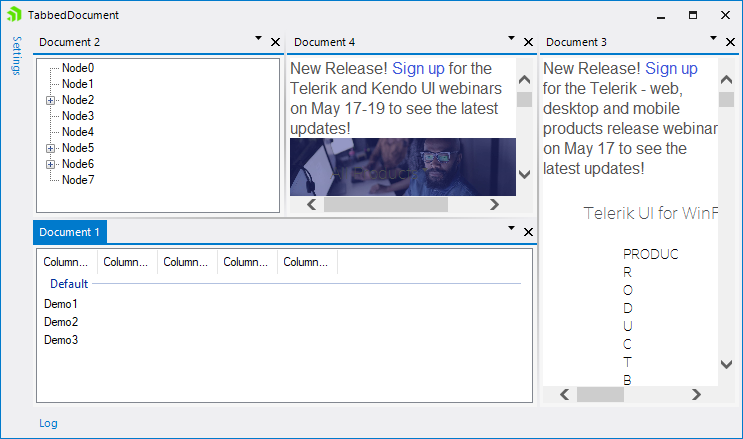Click Sign up link in Document 3

click(x=671, y=69)
